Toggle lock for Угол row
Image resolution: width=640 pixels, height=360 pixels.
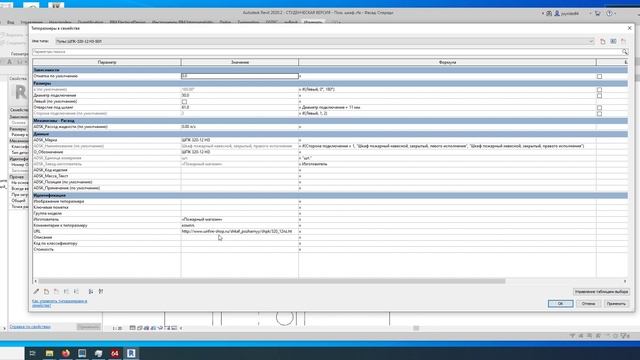[599, 89]
